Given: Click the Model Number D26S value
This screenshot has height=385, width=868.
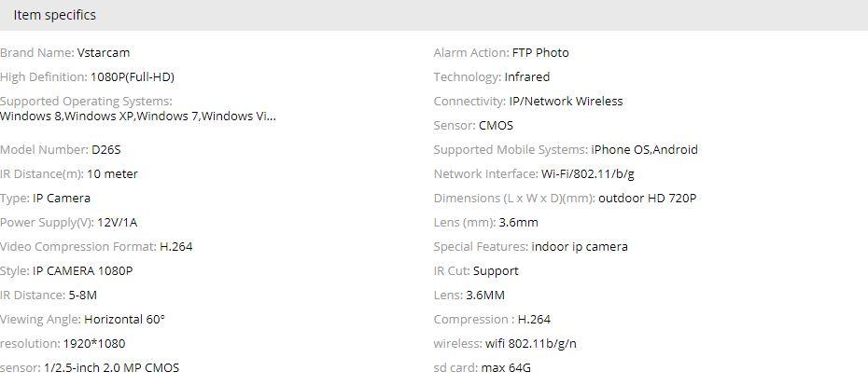Looking at the screenshot, I should pos(105,149).
